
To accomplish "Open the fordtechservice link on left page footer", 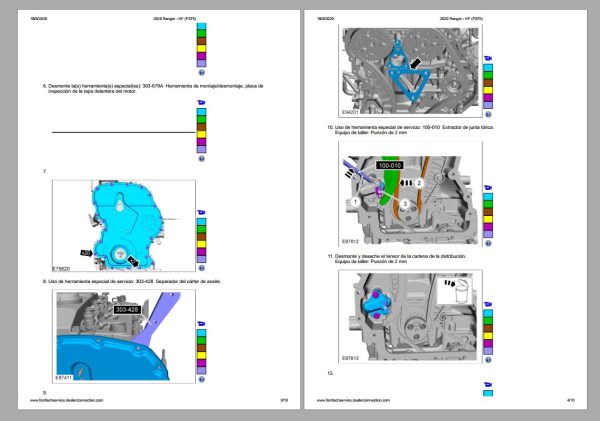I will (x=67, y=400).
